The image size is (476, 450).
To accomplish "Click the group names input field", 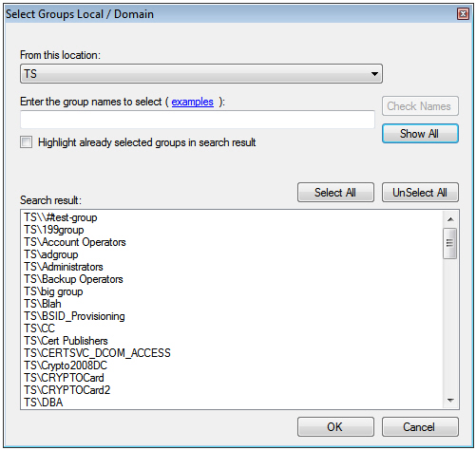I will (198, 120).
